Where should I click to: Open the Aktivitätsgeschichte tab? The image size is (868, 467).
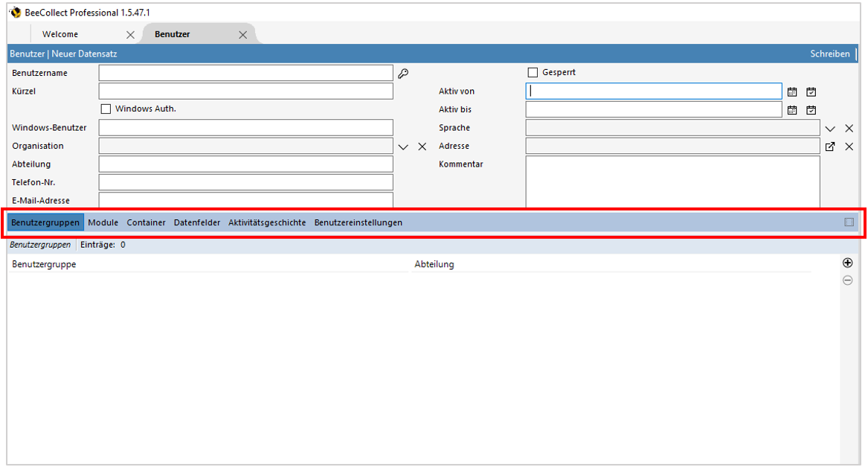pyautogui.click(x=267, y=222)
